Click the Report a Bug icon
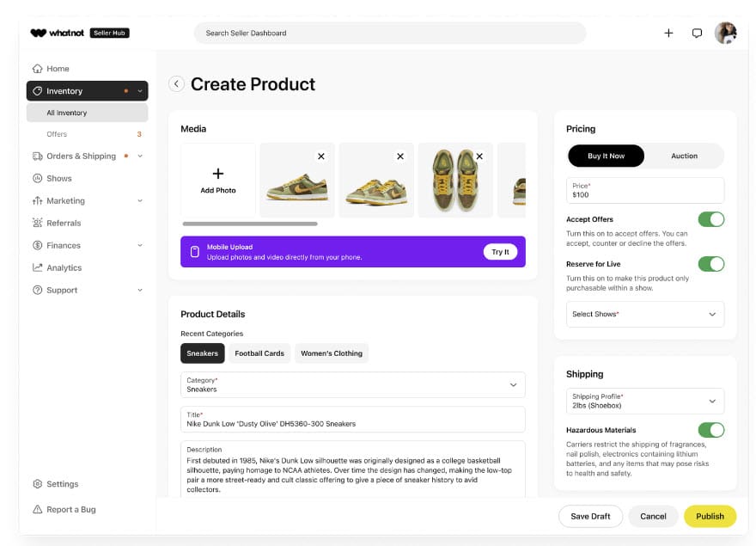The width and height of the screenshot is (756, 546). tap(38, 509)
